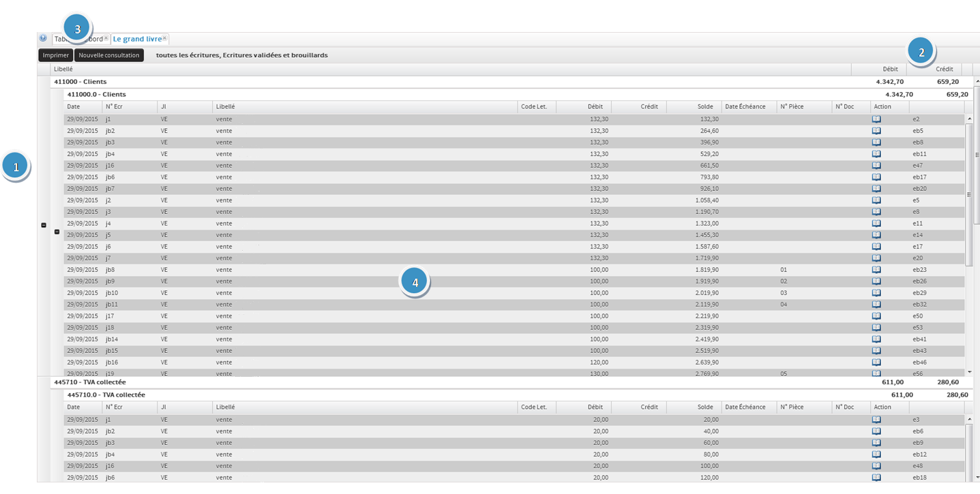Click the book icon for TVA entry eb12

pyautogui.click(x=876, y=454)
